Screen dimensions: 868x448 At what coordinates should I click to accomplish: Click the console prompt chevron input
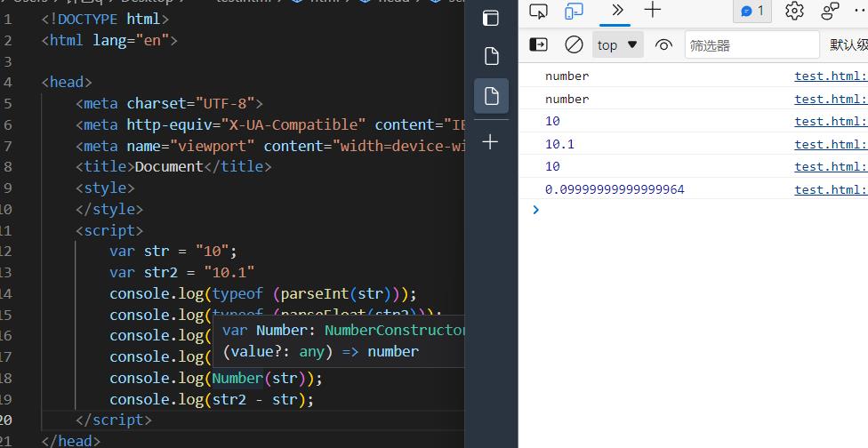[x=535, y=210]
